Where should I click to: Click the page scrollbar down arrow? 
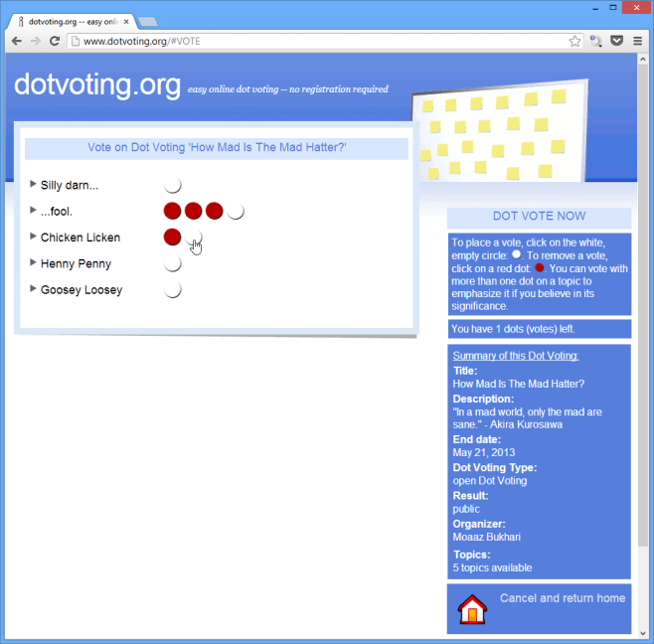point(643,633)
